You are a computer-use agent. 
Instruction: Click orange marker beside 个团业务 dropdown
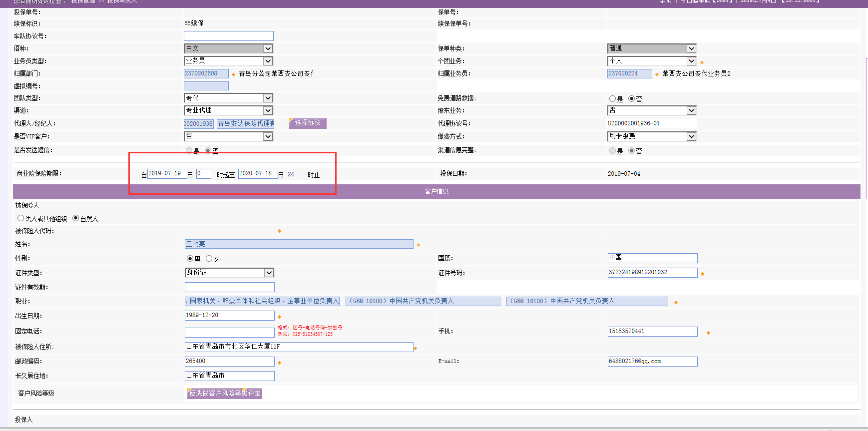pyautogui.click(x=702, y=62)
